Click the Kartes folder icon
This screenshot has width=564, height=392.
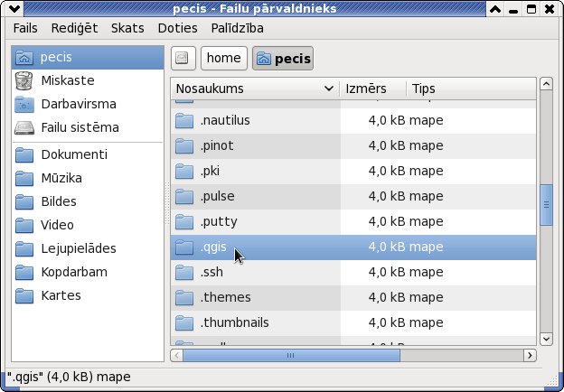click(x=24, y=295)
